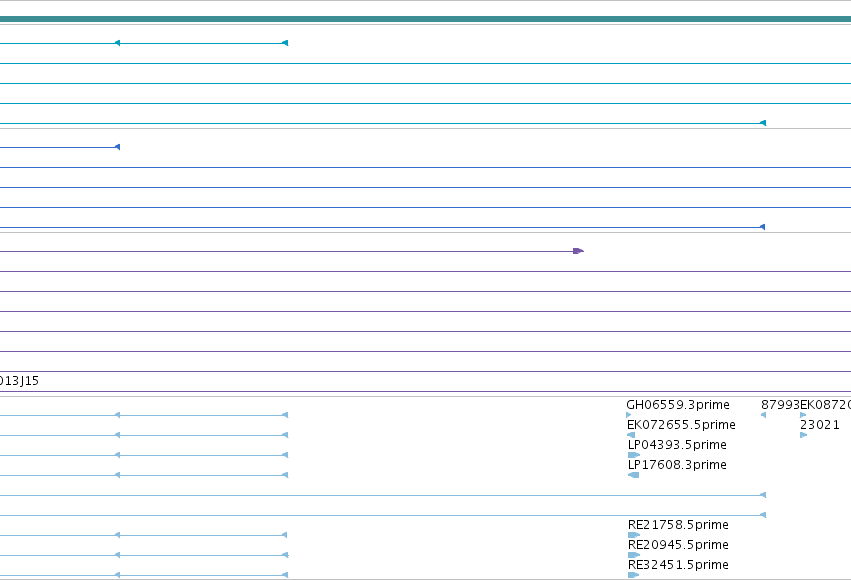Screen dimensions: 851x580
Task: Select the EK072655.5prime feature label
Action: tap(681, 425)
